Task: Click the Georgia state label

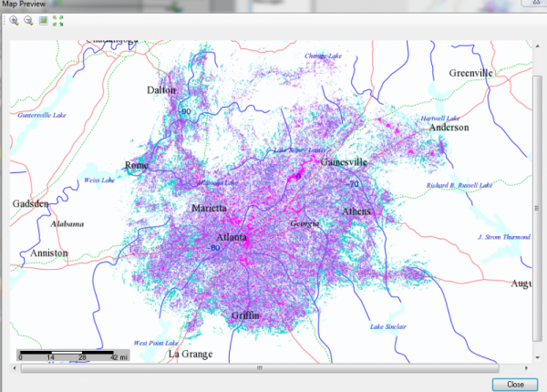Action: (304, 223)
